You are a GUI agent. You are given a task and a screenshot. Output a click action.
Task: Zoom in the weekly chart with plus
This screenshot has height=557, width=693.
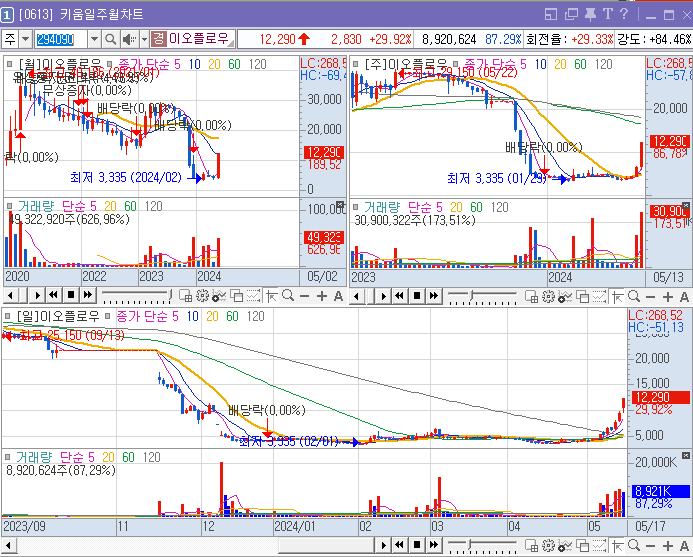[x=668, y=297]
